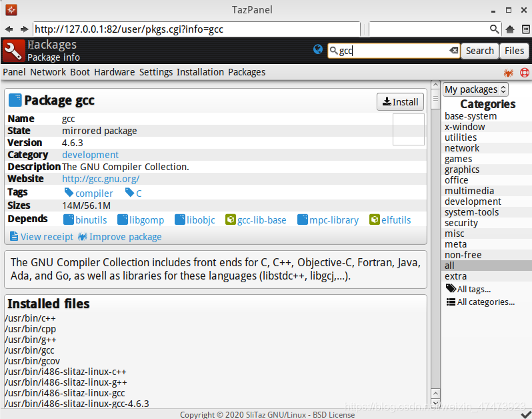Click the libobjc package icon
The height and width of the screenshot is (419, 532).
(x=180, y=220)
